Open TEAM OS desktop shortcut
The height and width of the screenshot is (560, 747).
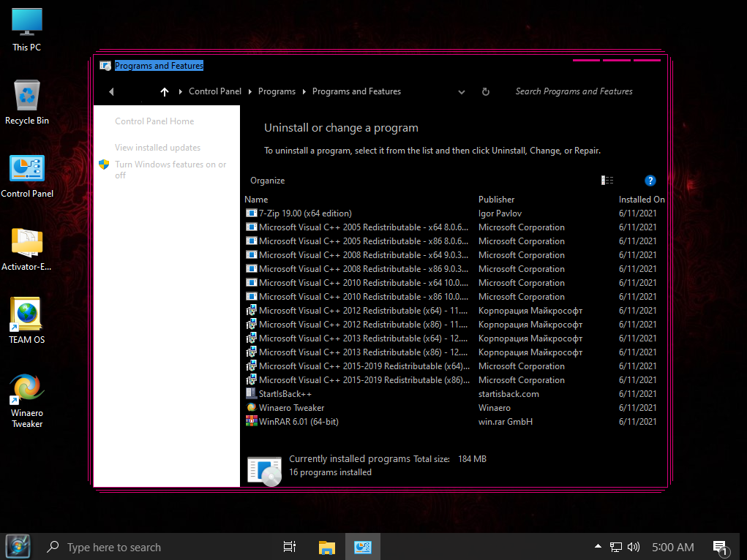point(26,321)
